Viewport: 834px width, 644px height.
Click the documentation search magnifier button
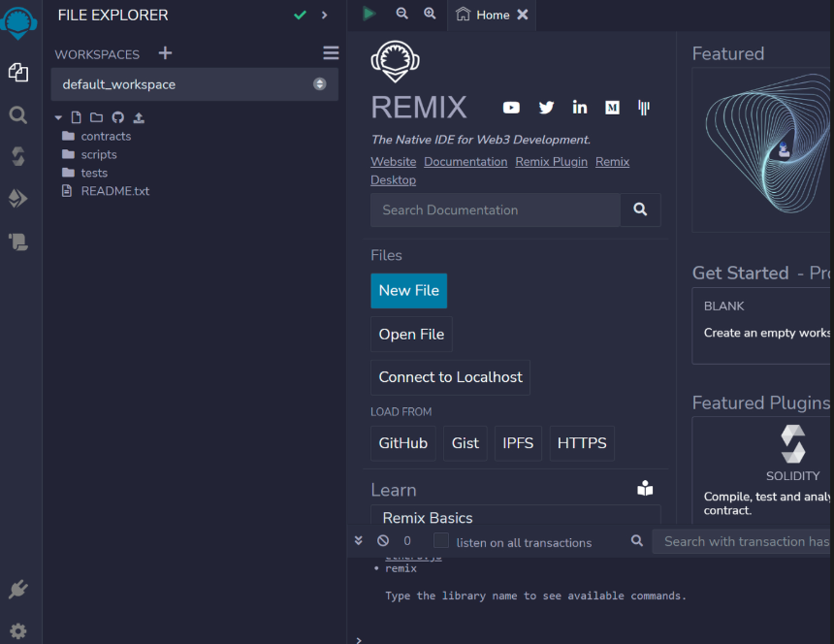640,210
